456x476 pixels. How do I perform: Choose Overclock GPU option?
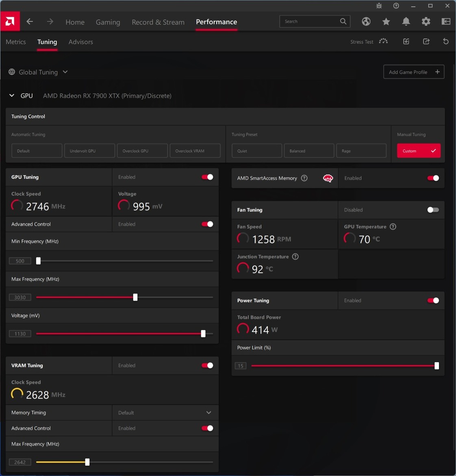(x=143, y=151)
